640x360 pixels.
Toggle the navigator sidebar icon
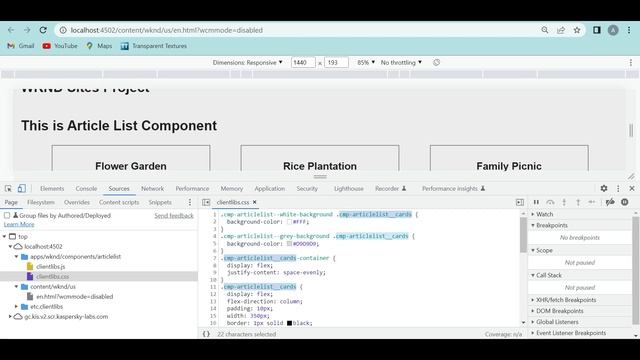[206, 202]
